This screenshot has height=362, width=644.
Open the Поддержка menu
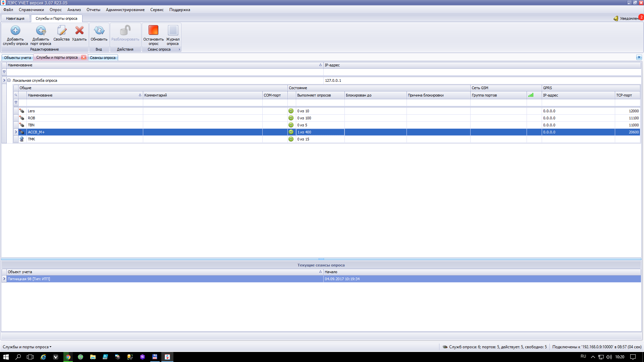[x=180, y=10]
